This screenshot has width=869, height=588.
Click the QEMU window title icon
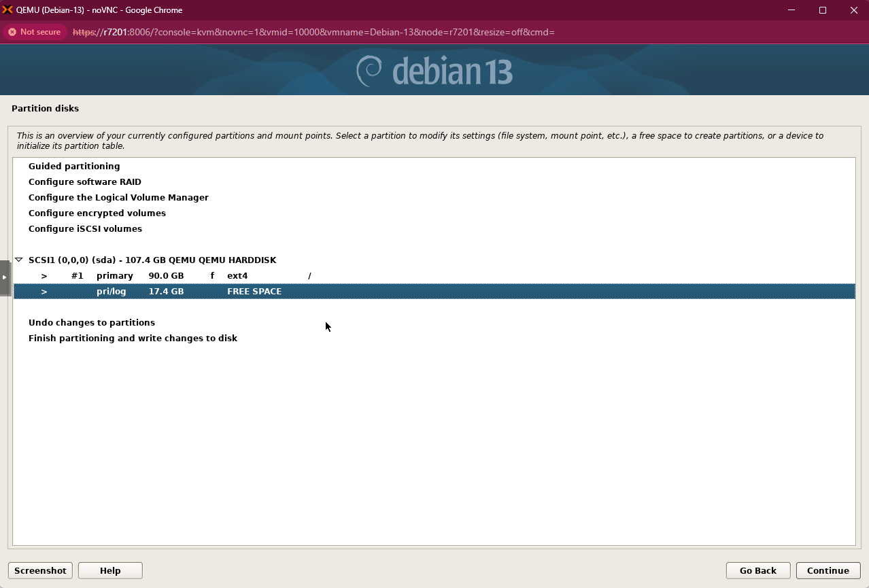(8, 10)
